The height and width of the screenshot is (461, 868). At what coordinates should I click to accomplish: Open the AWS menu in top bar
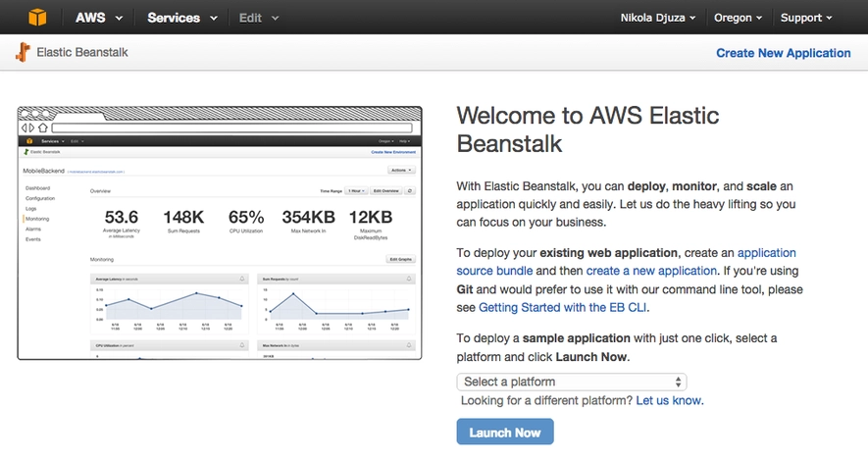tap(99, 18)
